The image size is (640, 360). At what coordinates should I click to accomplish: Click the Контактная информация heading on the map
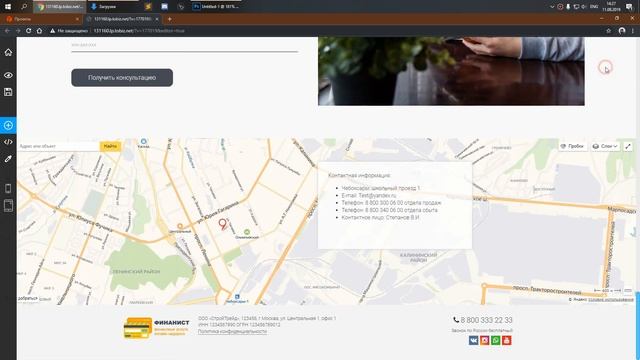359,175
